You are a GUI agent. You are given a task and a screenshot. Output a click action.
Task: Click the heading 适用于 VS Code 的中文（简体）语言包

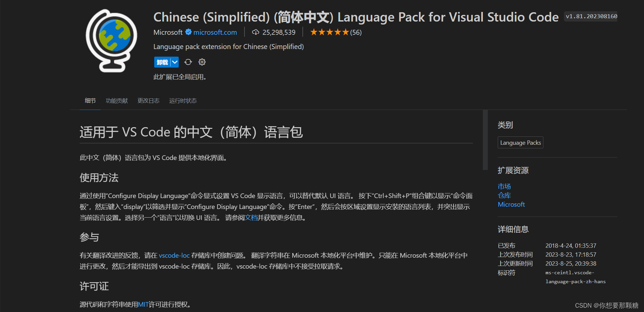click(x=191, y=132)
